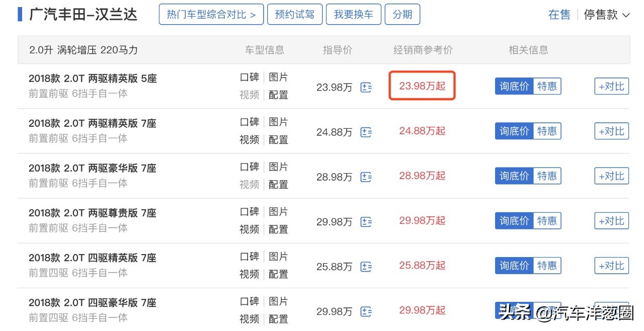Click 询底价 for 两驱精英版 5座
644x331 pixels.
pos(513,86)
